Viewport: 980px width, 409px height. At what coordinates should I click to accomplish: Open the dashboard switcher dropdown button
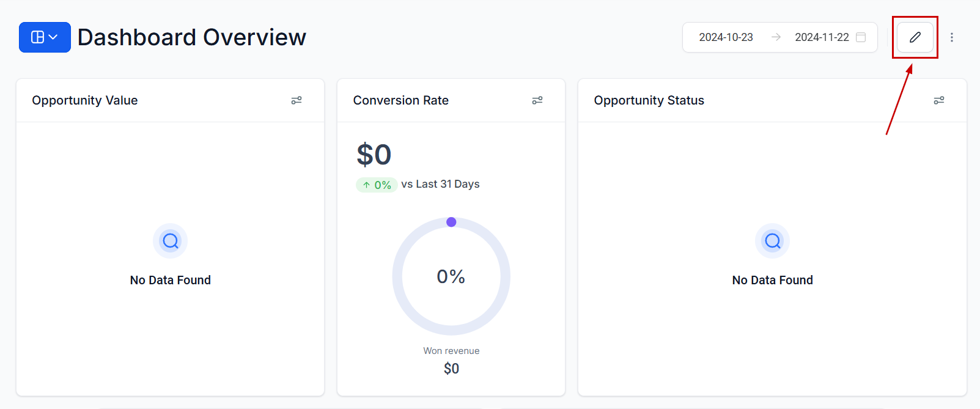tap(45, 37)
